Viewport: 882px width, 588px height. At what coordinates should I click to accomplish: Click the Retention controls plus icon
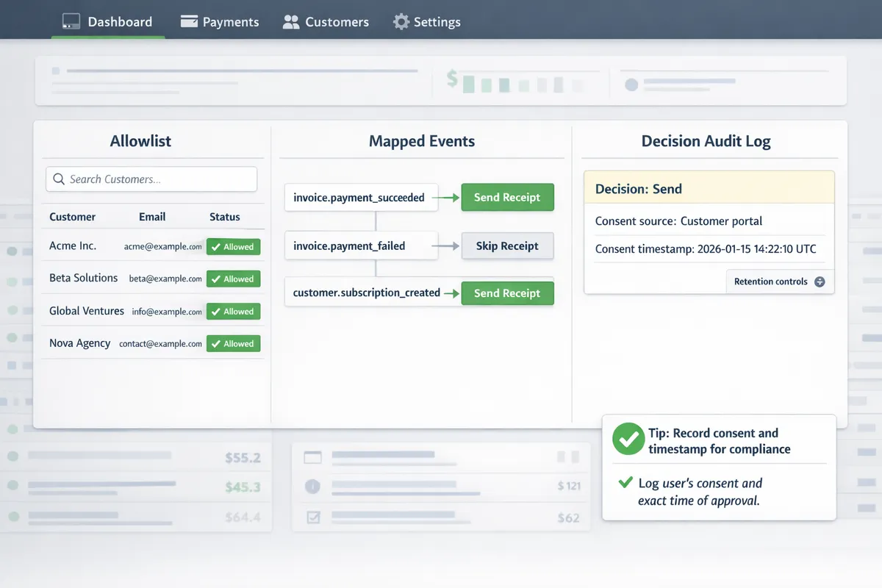click(820, 282)
